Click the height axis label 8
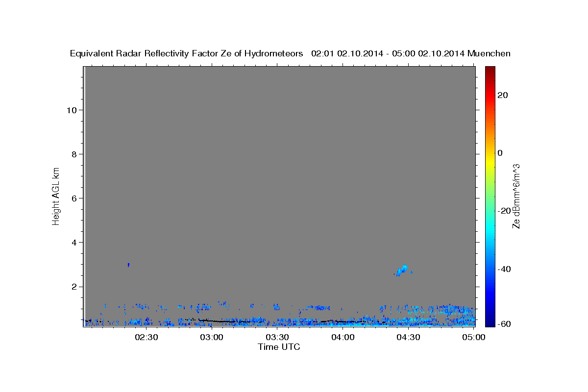Viewport: 588px width, 392px height. tap(73, 154)
